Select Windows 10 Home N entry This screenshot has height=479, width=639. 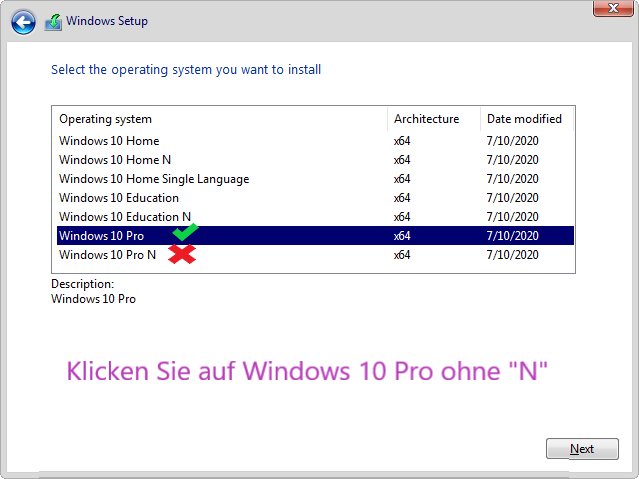tap(315, 160)
